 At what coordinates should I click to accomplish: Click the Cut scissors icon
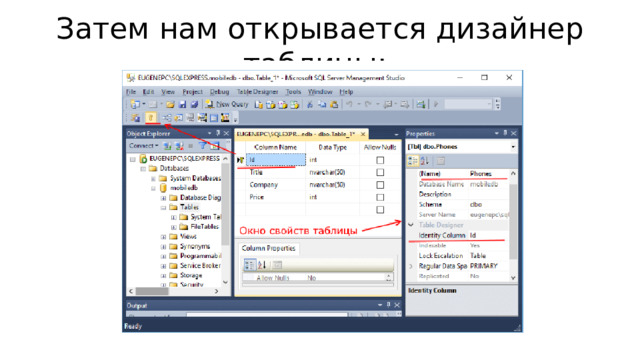pos(310,104)
